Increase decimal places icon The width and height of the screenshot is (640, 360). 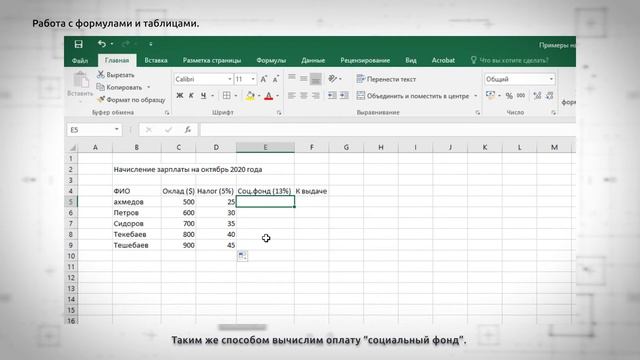coord(537,96)
